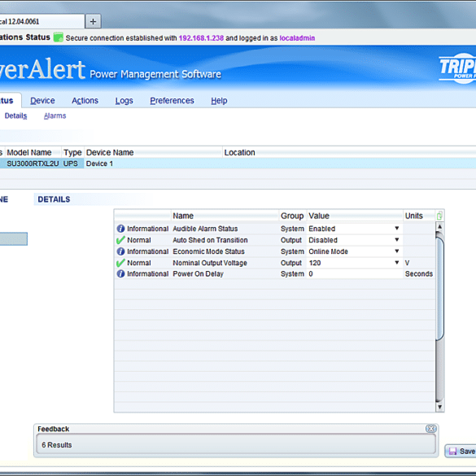Open the Nominal Output Voltage 120 dropdown
The height and width of the screenshot is (476, 476).
(396, 262)
